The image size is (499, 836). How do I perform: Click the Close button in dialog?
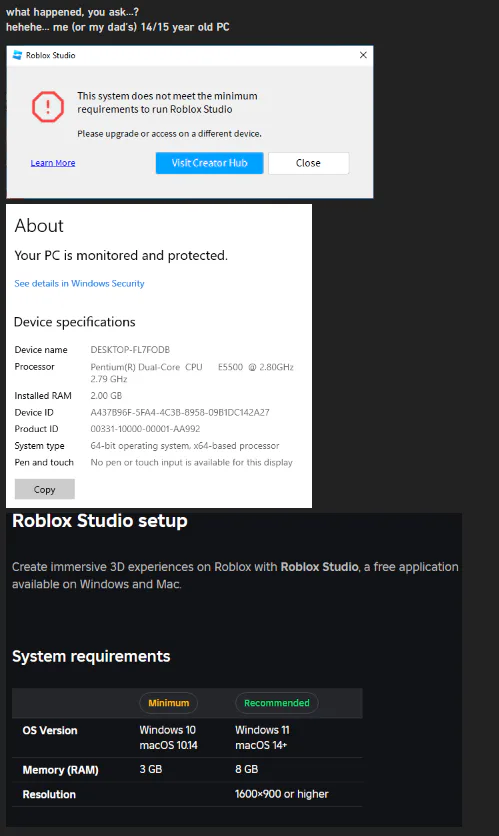coord(309,163)
